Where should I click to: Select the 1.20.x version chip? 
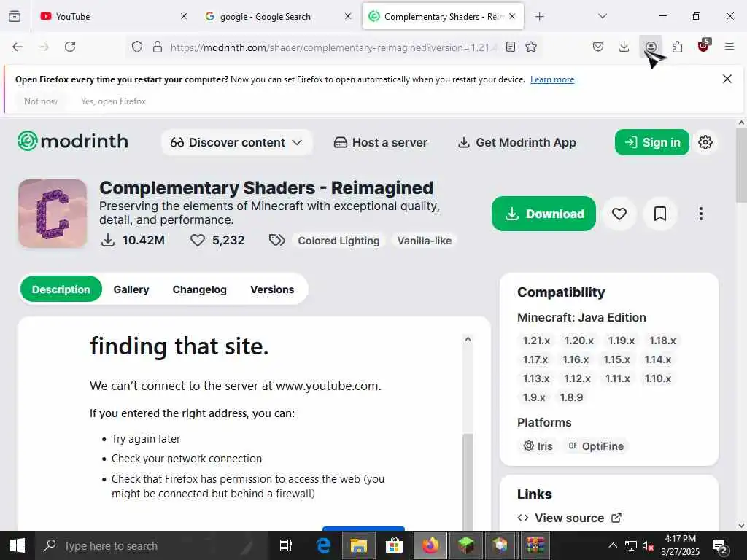pos(578,341)
